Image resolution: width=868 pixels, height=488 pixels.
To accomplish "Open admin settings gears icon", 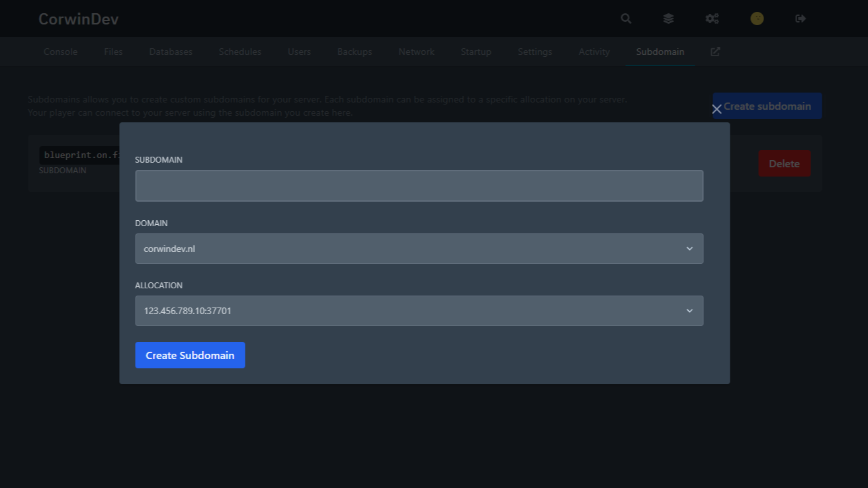I will pos(712,19).
